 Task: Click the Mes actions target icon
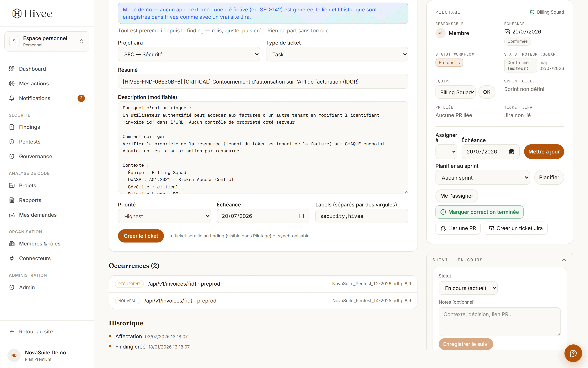pos(12,84)
